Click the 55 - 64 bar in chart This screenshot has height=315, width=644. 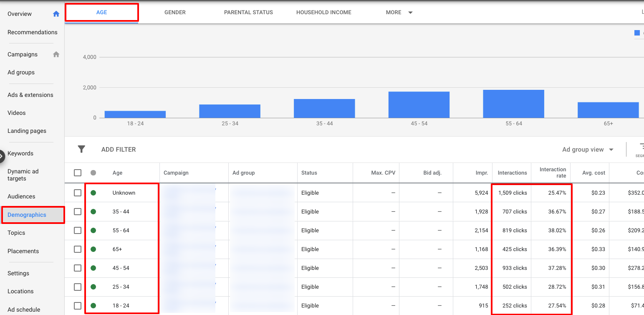(513, 104)
